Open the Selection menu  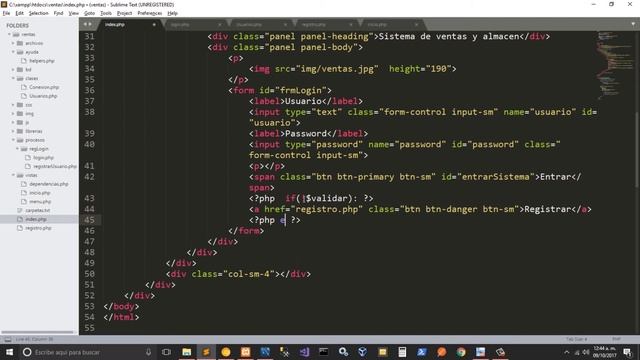pos(38,13)
